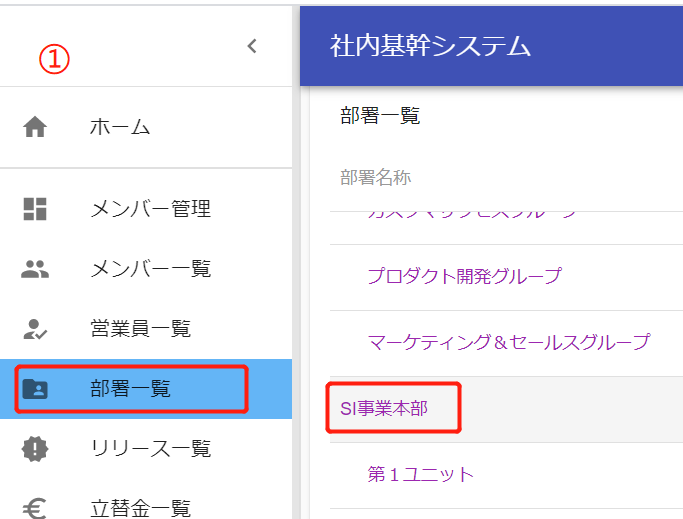Click the マーケティング＆セールスグループ link
Image resolution: width=683 pixels, height=519 pixels.
(508, 342)
